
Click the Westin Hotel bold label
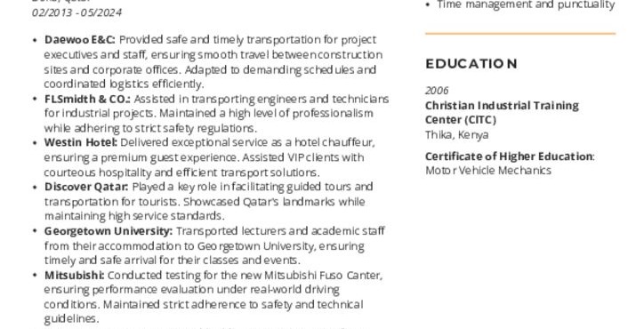(80, 142)
